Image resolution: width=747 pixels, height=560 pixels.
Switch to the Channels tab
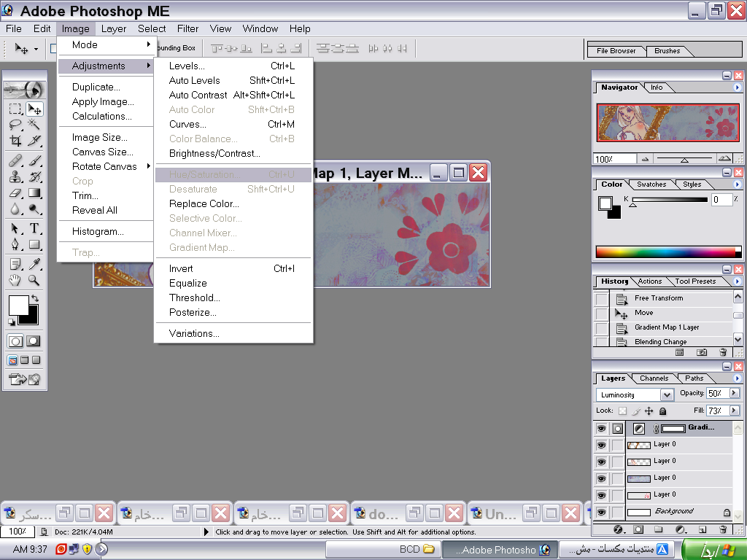[x=654, y=378]
